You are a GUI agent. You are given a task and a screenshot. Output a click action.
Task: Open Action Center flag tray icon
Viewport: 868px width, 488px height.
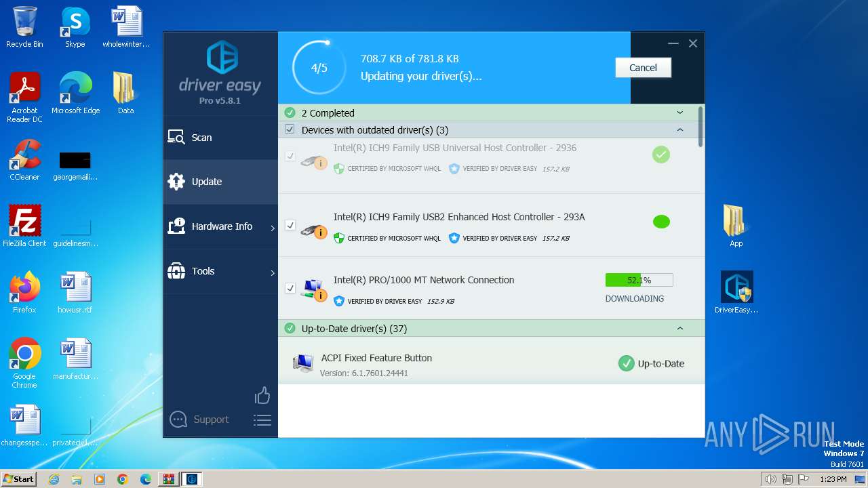coord(804,479)
